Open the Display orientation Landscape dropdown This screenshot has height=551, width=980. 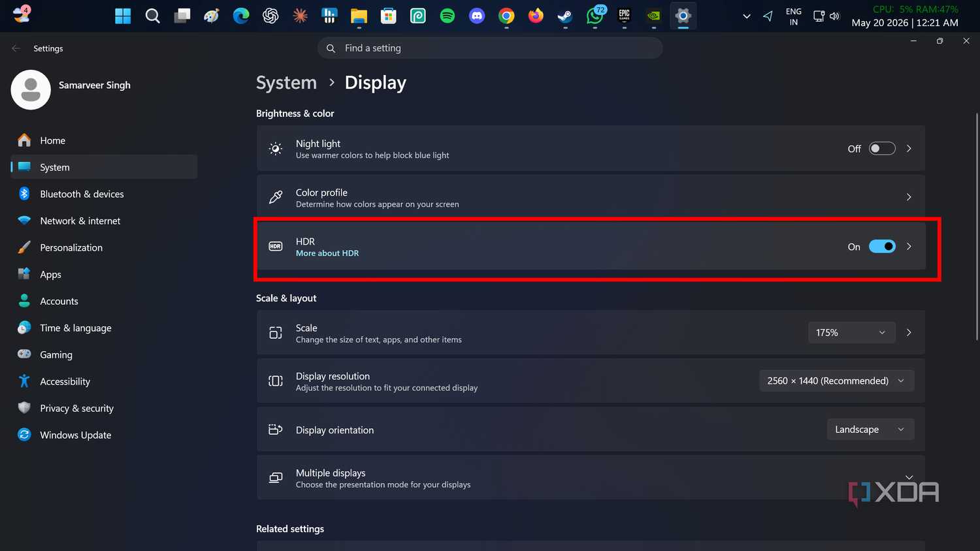tap(870, 430)
